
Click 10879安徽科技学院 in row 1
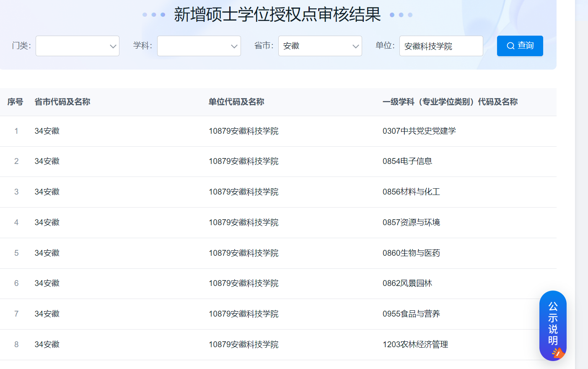coord(243,131)
